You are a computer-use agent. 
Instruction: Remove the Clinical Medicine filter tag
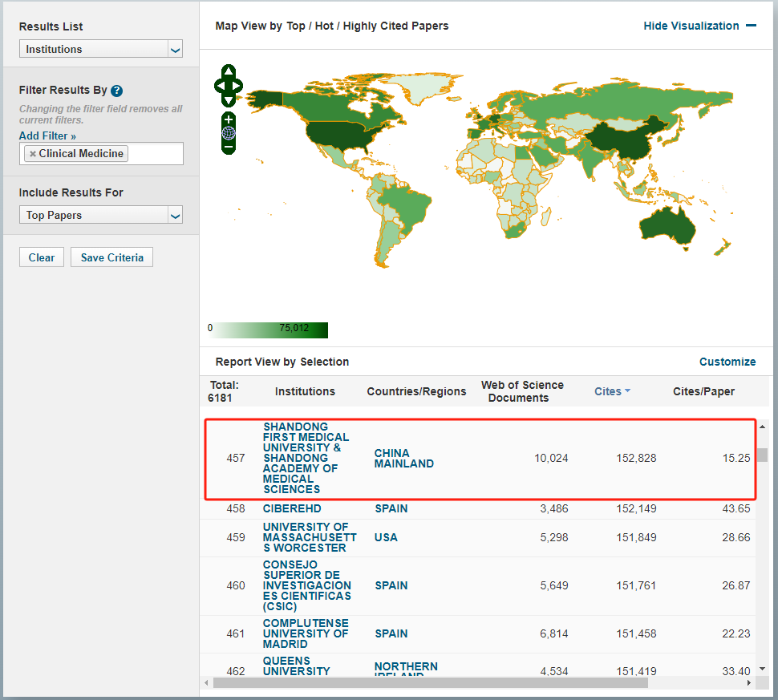[x=33, y=154]
